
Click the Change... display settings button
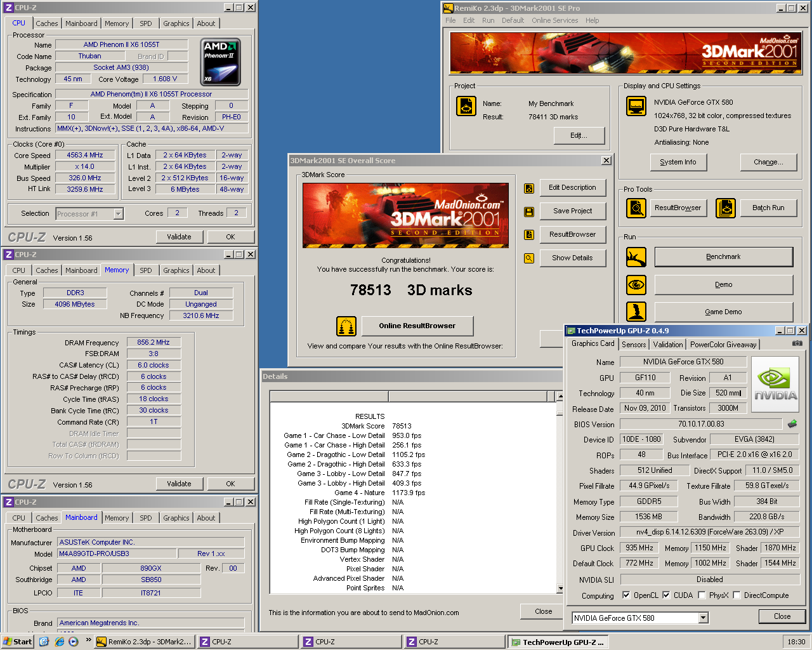(768, 162)
